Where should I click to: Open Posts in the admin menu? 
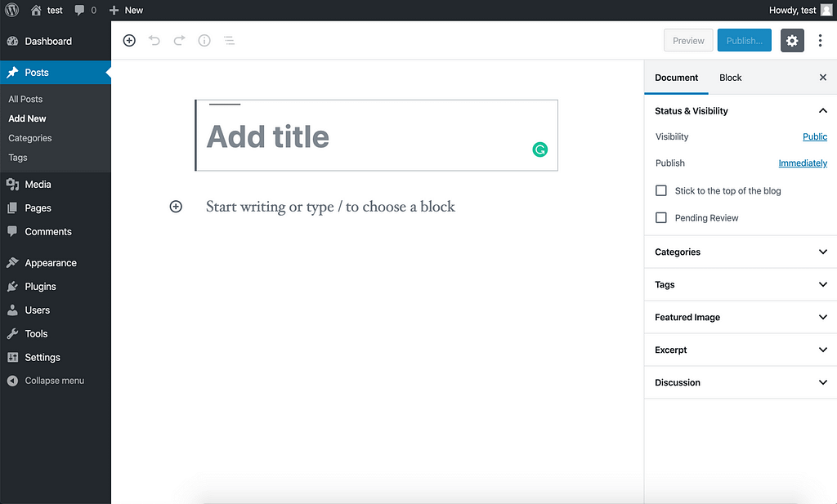pyautogui.click(x=56, y=73)
